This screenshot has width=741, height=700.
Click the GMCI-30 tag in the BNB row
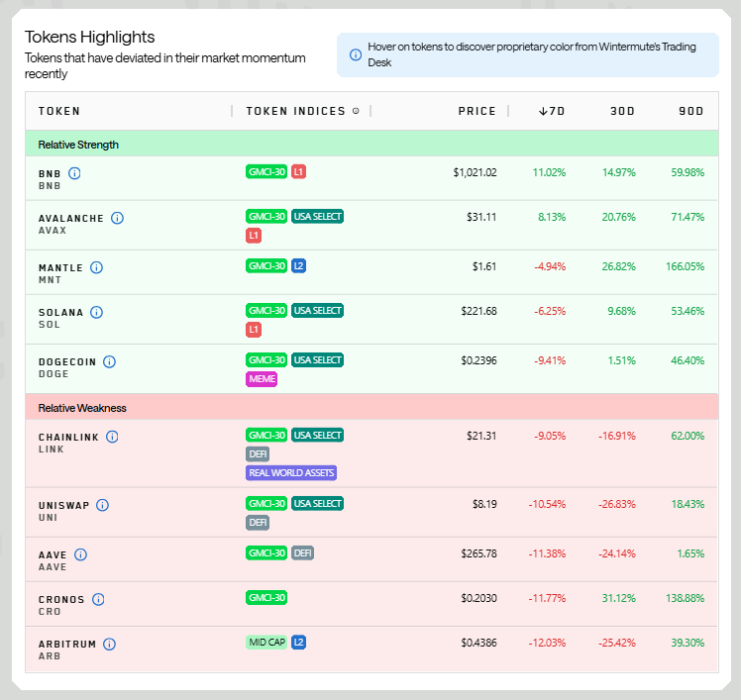(x=266, y=172)
